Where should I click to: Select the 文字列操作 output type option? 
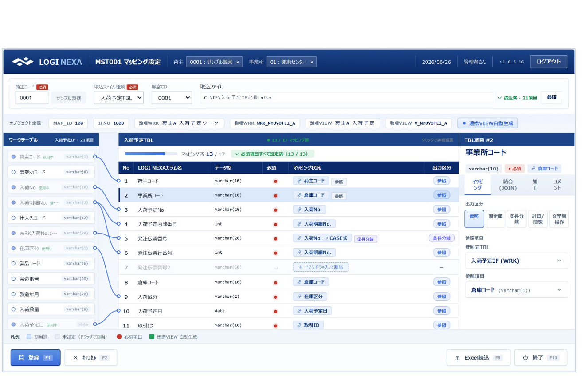click(x=559, y=219)
